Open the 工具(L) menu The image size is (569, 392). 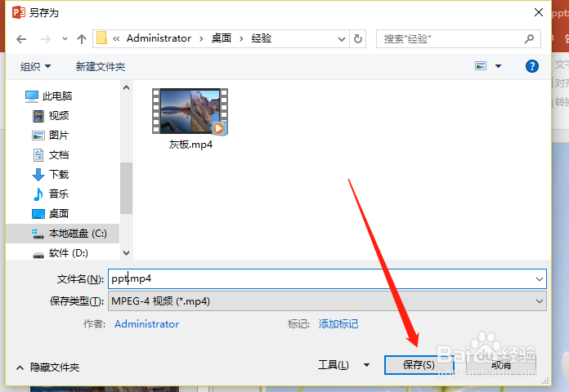334,365
